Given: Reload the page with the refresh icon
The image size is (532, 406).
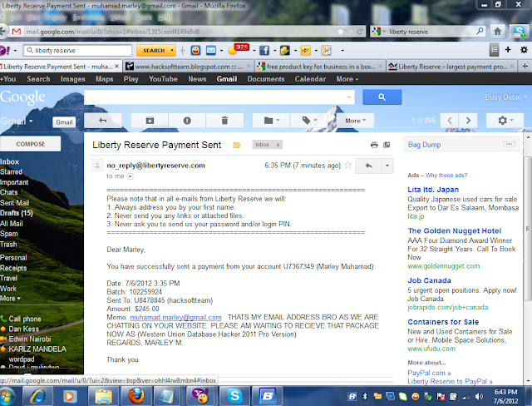Looking at the screenshot, I should pos(360,32).
